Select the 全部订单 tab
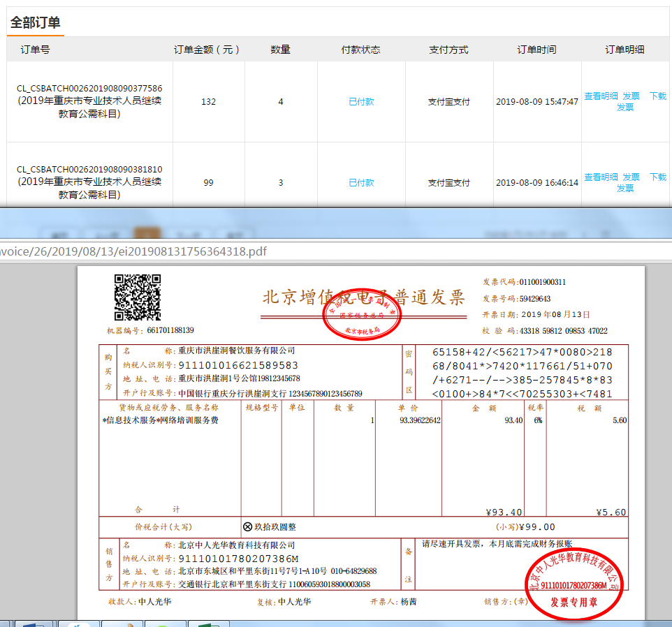This screenshot has width=672, height=627. click(35, 22)
